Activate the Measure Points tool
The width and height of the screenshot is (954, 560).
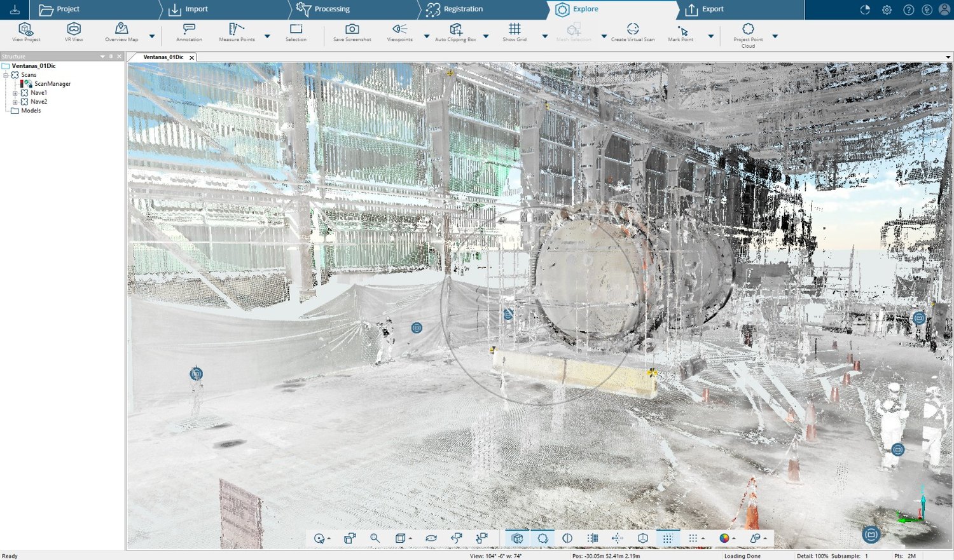coord(237,32)
